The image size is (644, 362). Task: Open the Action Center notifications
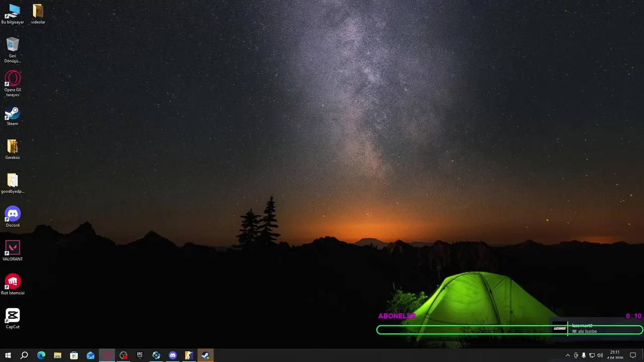(633, 355)
